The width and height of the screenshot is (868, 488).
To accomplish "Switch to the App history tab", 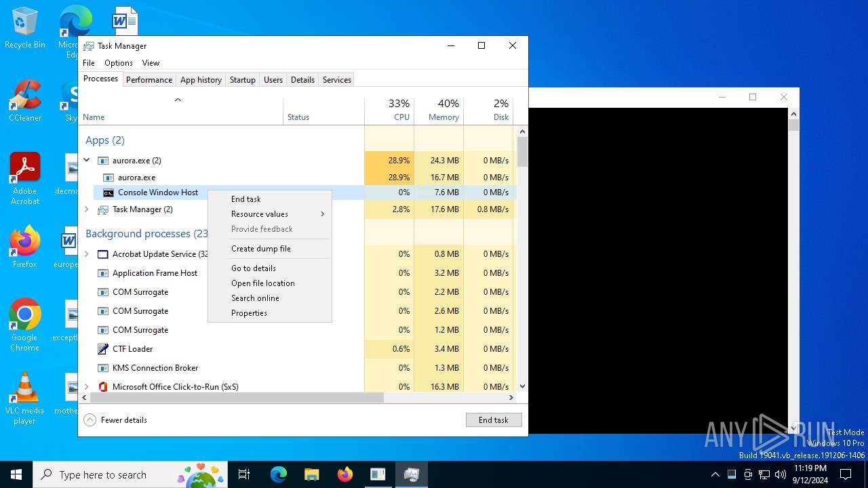I will (201, 80).
